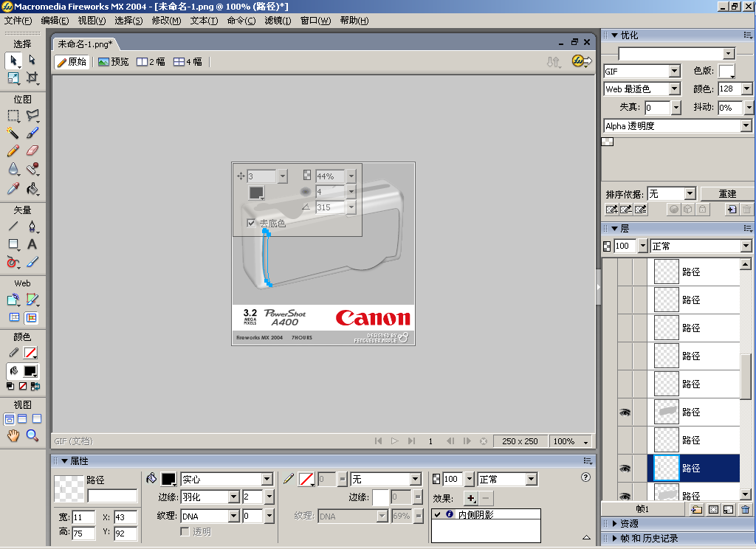Image resolution: width=756 pixels, height=549 pixels.
Task: Delete selection with the layers trash button
Action: click(x=746, y=509)
